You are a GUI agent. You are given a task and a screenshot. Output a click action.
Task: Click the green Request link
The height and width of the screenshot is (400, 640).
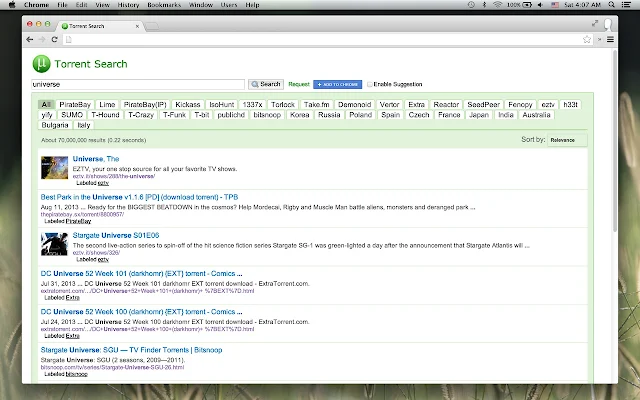point(299,84)
